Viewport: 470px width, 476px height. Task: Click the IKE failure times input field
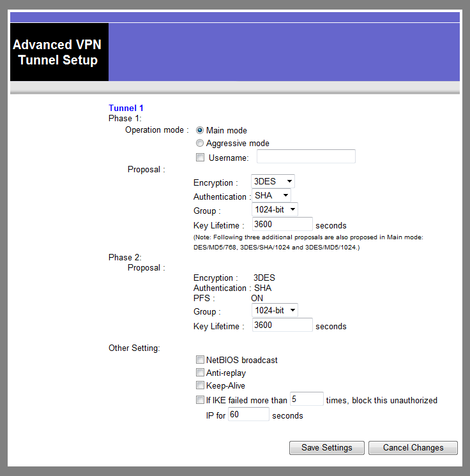(307, 400)
